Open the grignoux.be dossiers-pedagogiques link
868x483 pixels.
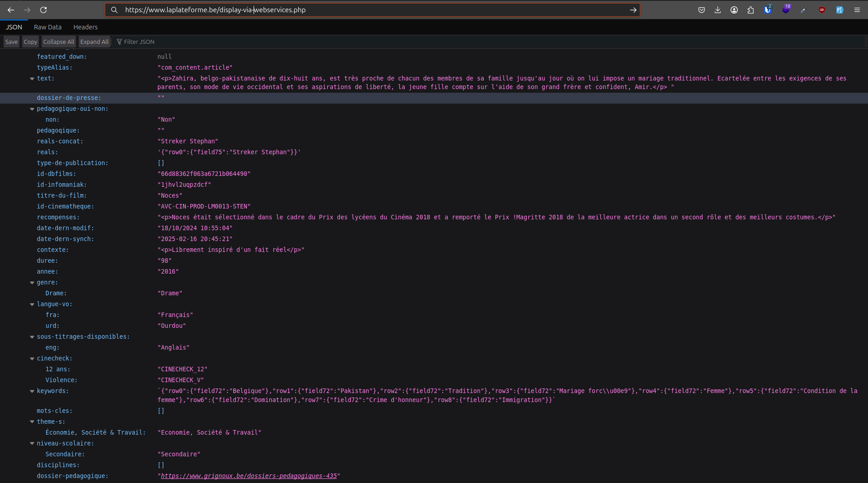coord(249,476)
